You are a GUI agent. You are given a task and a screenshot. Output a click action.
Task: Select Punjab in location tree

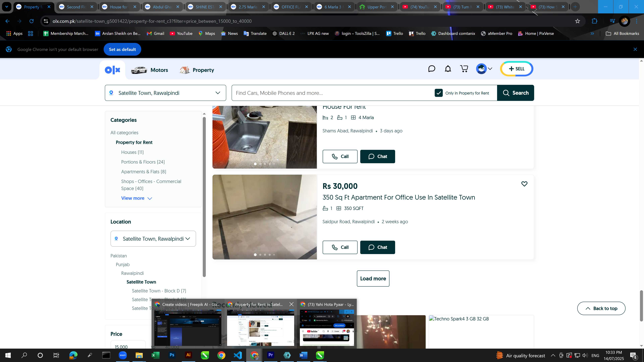123,265
